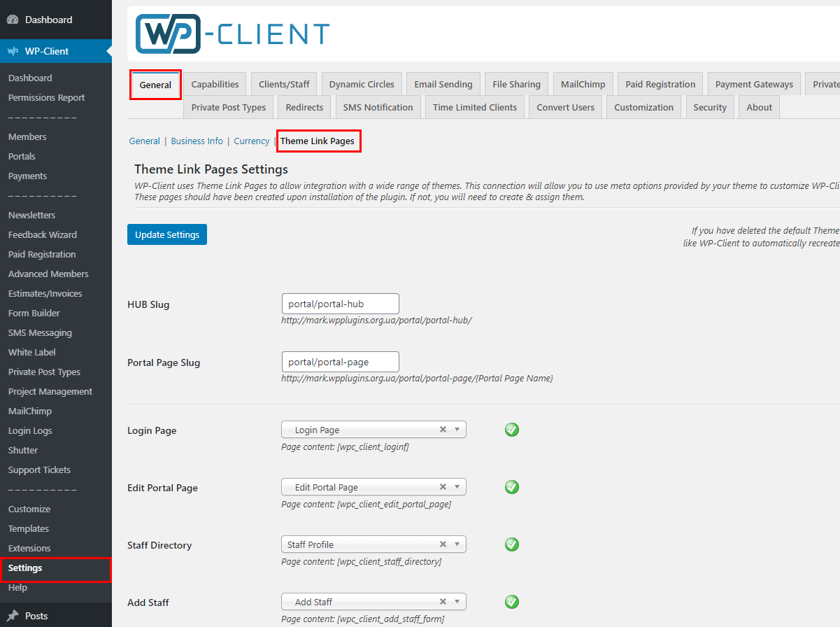Open the About tab
Image resolution: width=840 pixels, height=627 pixels.
pyautogui.click(x=760, y=107)
